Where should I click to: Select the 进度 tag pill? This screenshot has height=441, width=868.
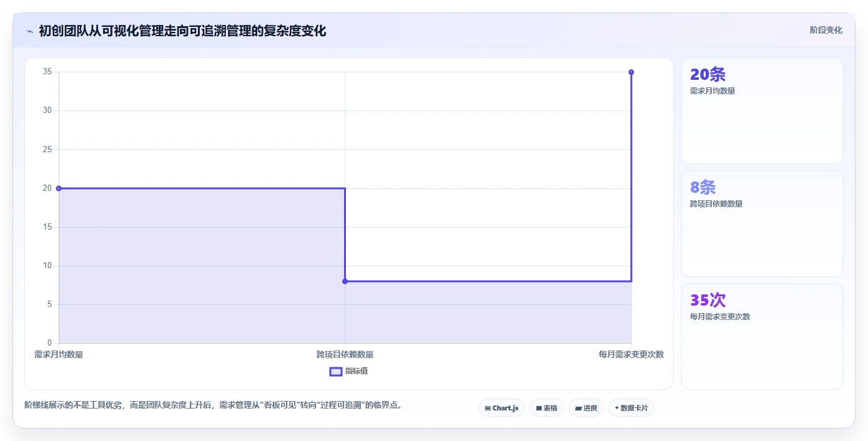click(x=586, y=408)
